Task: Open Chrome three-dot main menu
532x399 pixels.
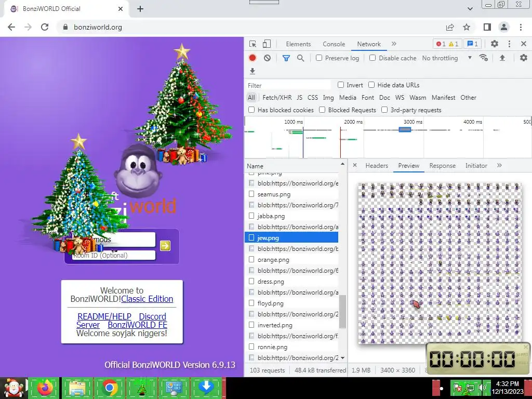Action: (x=521, y=27)
